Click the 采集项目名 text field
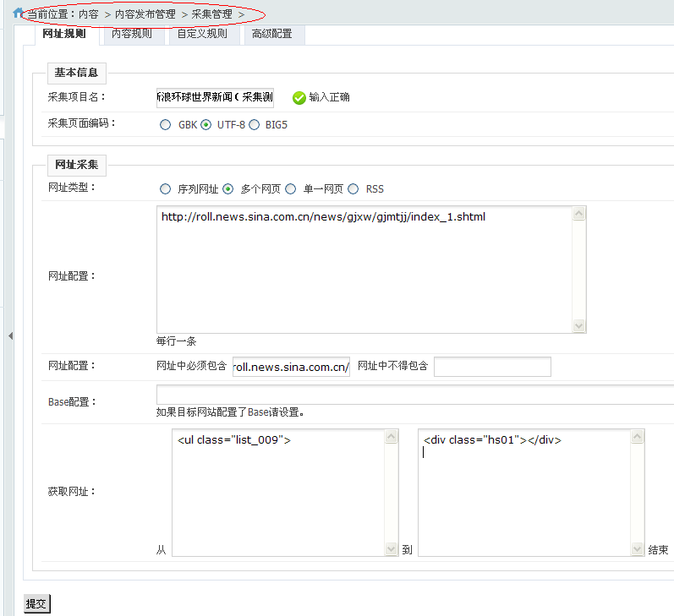This screenshot has height=616, width=674. [215, 97]
